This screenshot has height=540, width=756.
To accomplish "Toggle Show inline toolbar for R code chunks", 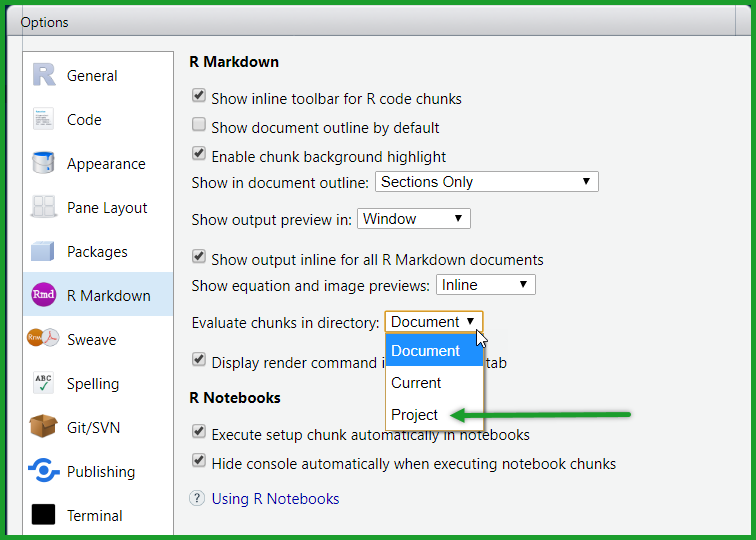I will click(199, 98).
